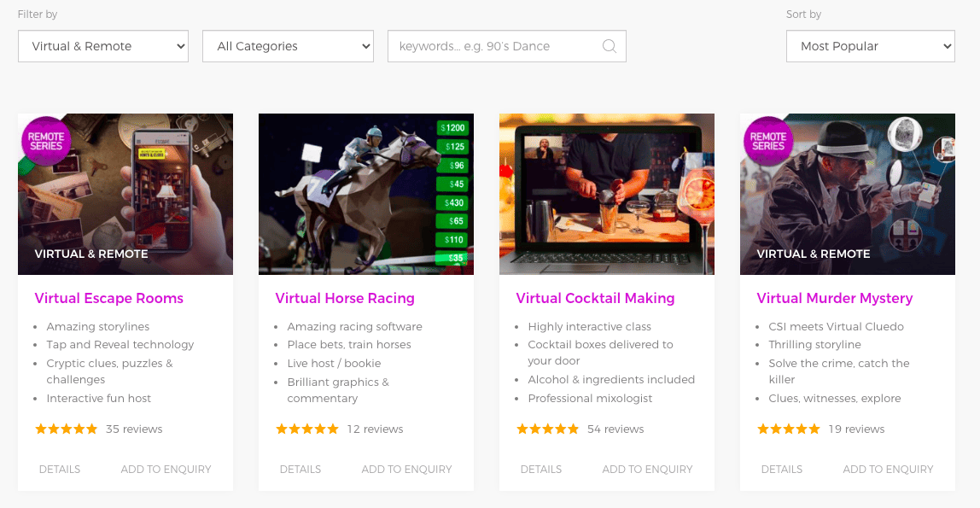Open the Virtual Horse Racing title link
Screen dimensions: 980x508
(x=345, y=299)
